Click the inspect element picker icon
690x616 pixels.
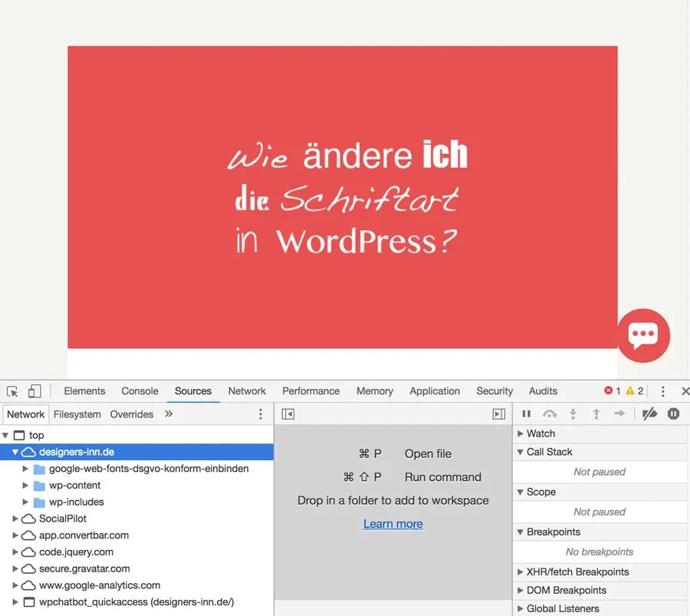tap(12, 391)
